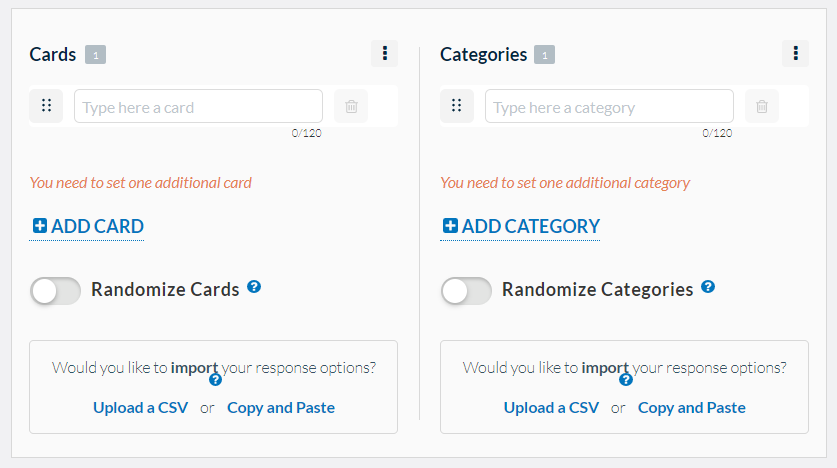Viewport: 837px width, 468px height.
Task: Click Copy and Paste link for cards
Action: point(281,408)
